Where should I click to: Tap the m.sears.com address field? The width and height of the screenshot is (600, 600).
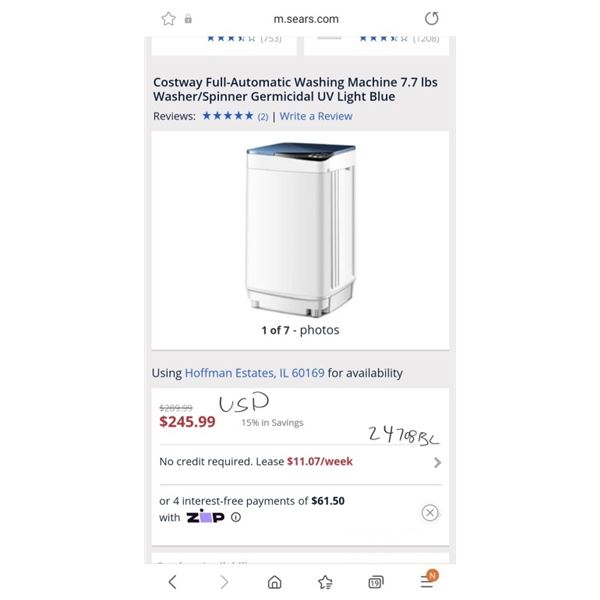[306, 19]
